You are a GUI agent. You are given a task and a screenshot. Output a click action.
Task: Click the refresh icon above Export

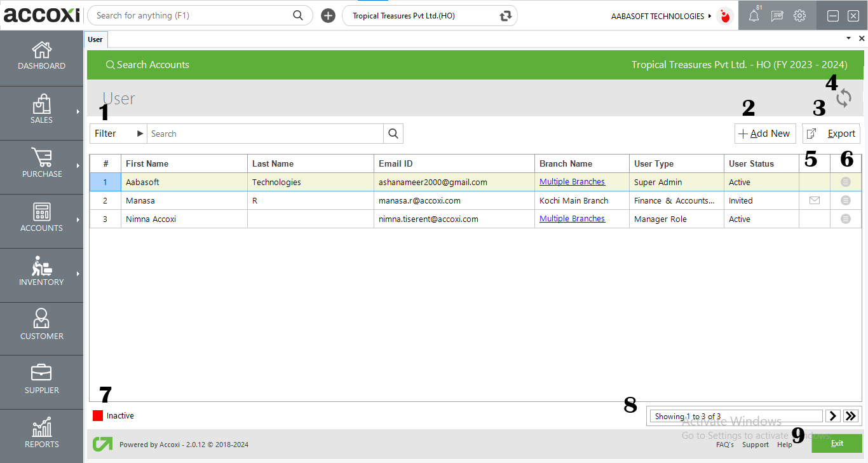coord(843,98)
